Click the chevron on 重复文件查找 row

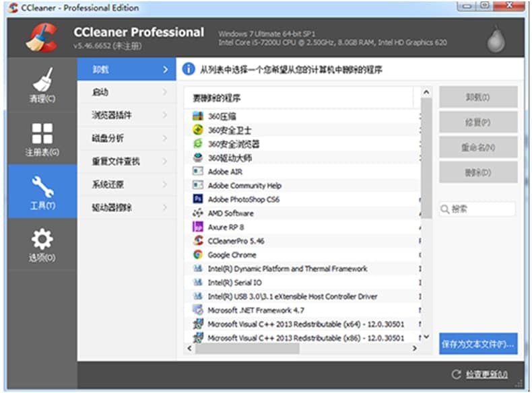(165, 161)
